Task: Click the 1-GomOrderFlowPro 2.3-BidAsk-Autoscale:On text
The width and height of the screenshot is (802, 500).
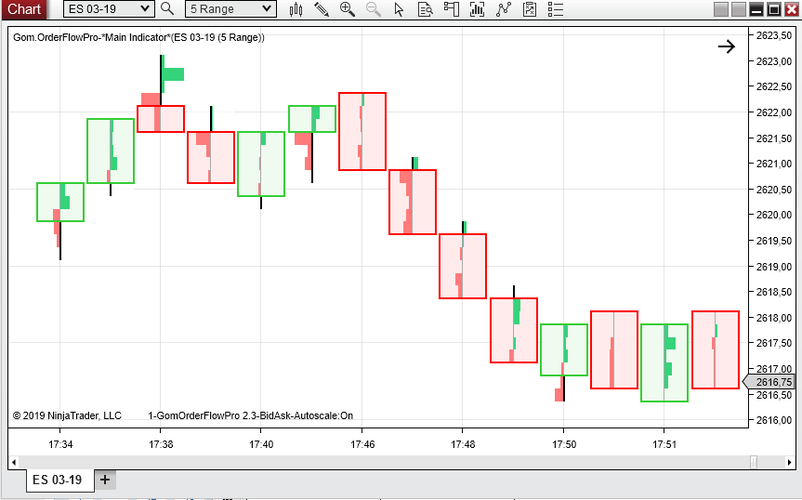Action: [251, 416]
